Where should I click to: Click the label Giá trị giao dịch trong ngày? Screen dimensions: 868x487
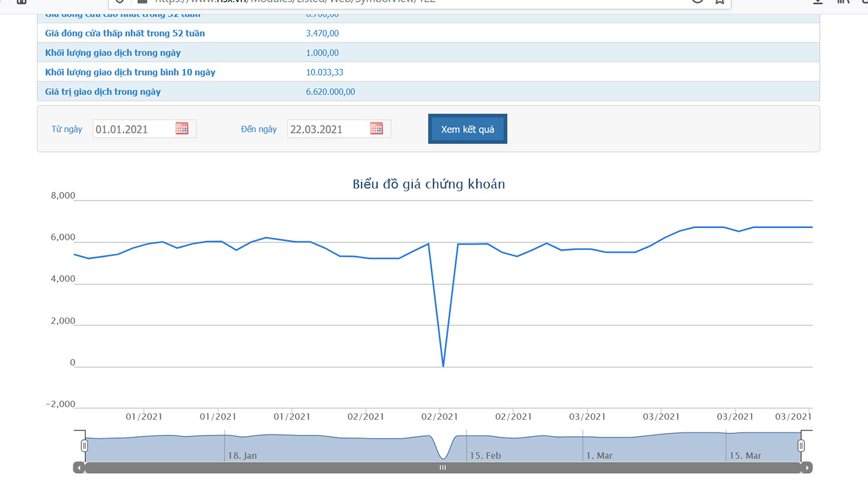[x=103, y=92]
